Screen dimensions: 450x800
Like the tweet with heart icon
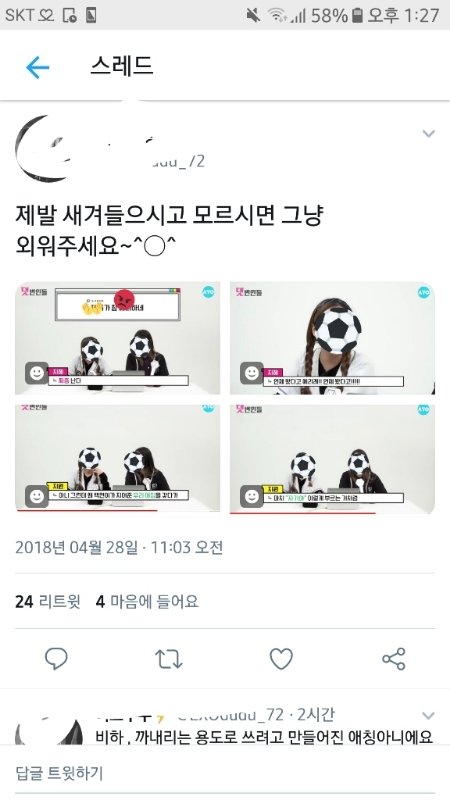pyautogui.click(x=281, y=659)
